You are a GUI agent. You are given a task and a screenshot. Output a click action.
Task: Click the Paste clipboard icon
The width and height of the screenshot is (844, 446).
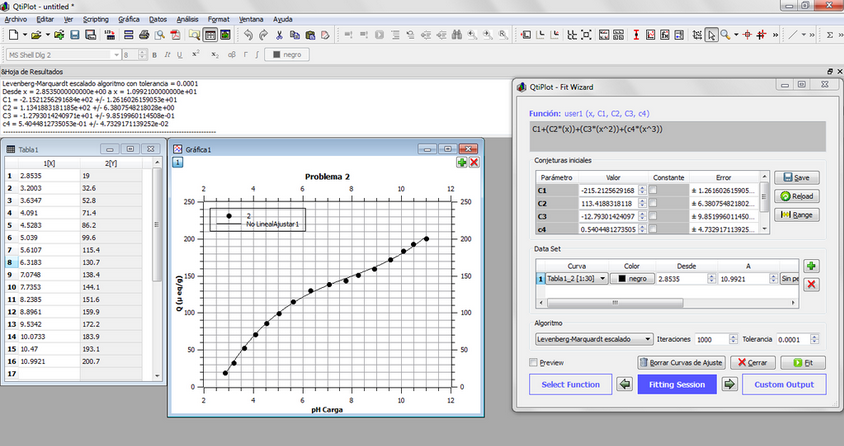[310, 35]
